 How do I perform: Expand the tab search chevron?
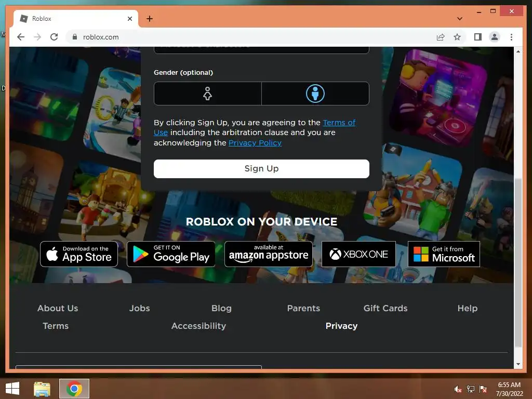460,19
